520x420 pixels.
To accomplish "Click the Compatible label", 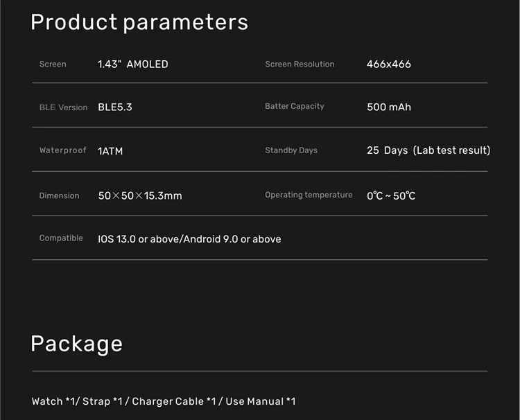I will pos(61,238).
